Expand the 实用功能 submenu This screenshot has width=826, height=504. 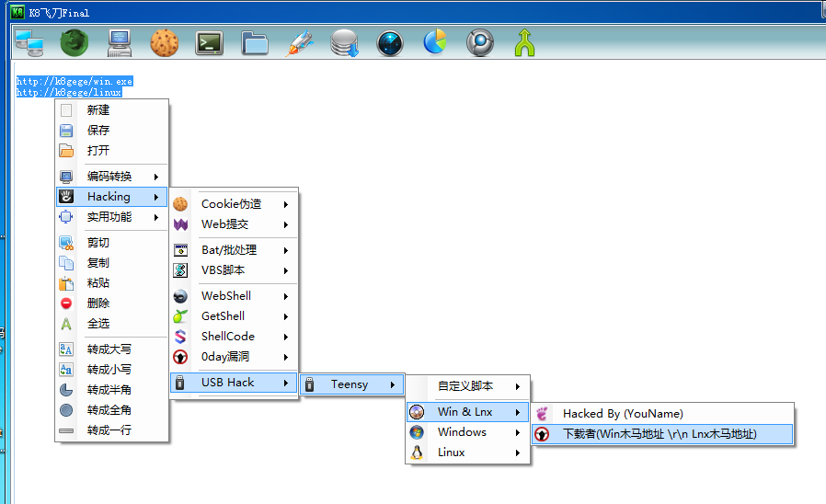[x=110, y=217]
